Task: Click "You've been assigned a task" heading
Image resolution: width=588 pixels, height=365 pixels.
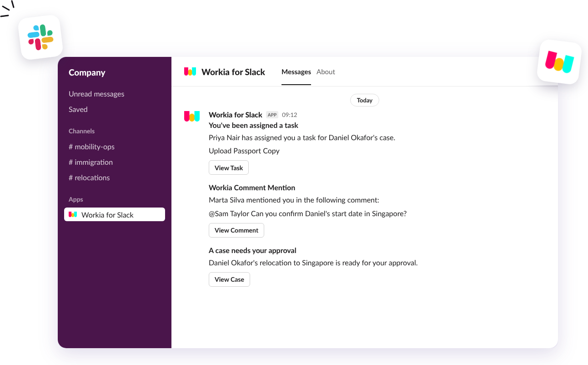Action: point(253,125)
